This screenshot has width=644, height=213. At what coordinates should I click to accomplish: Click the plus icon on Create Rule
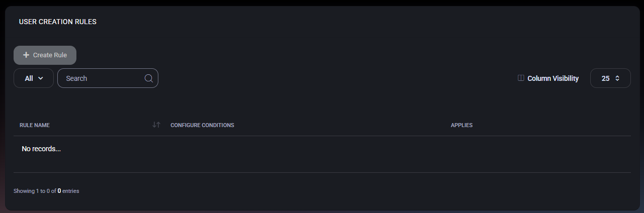point(26,55)
